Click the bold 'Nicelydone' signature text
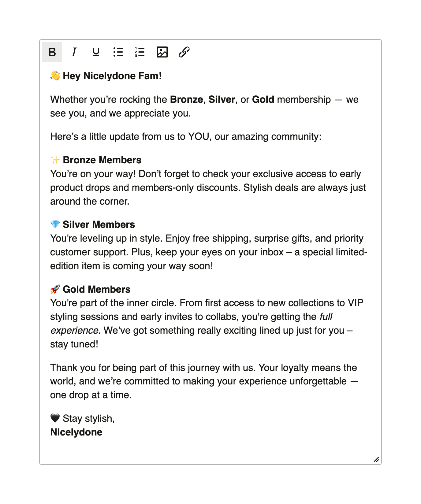421x504 pixels. 76,432
